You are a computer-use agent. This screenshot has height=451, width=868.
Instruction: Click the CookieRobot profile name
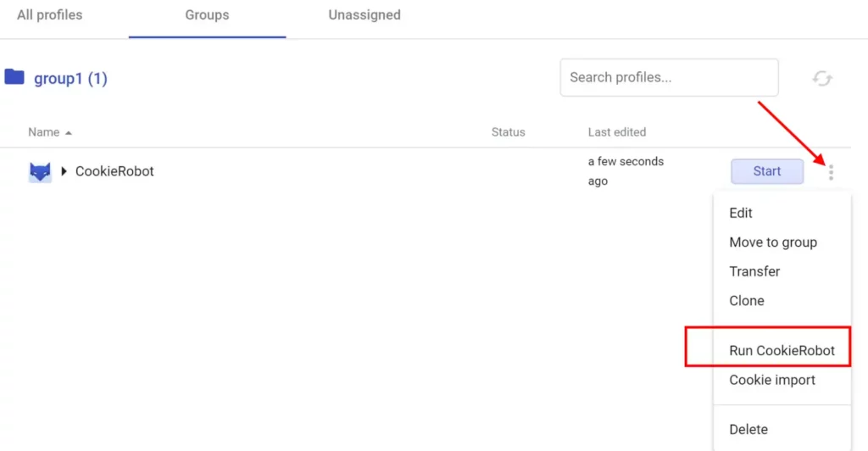114,171
